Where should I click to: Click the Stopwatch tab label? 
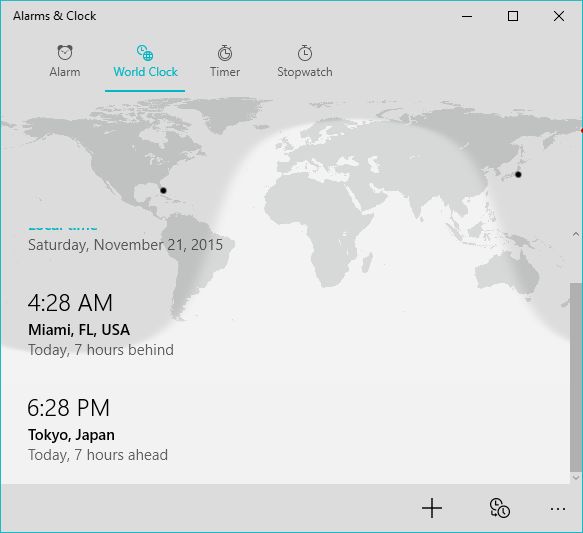pos(305,72)
